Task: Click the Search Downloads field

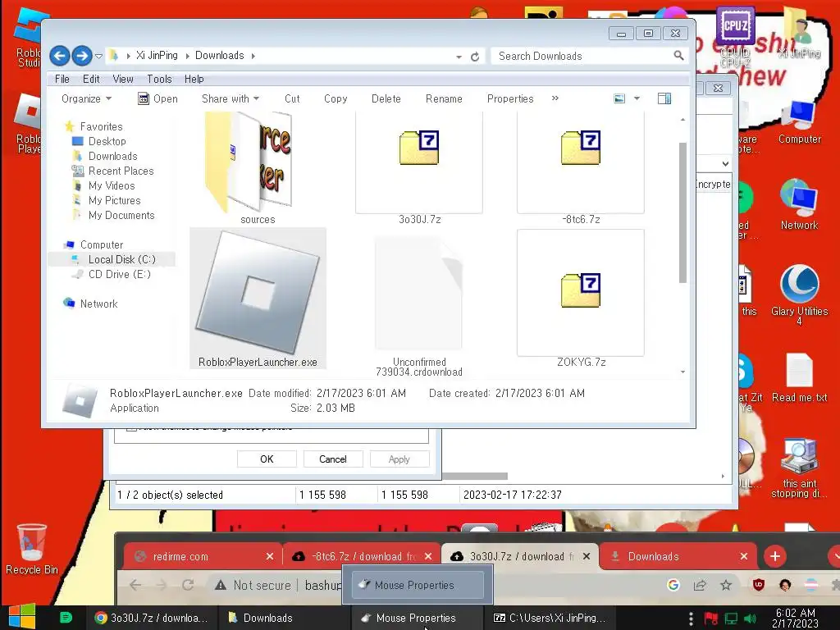Action: [588, 56]
